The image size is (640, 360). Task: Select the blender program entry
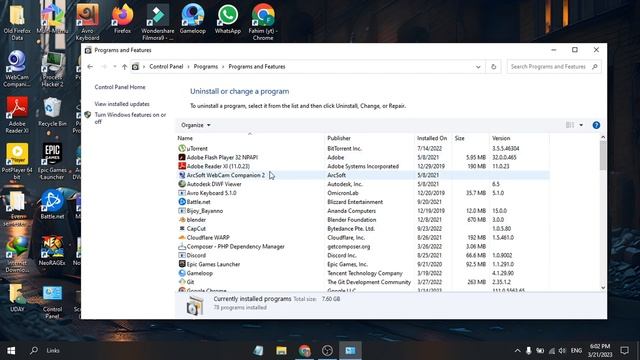pyautogui.click(x=363, y=220)
